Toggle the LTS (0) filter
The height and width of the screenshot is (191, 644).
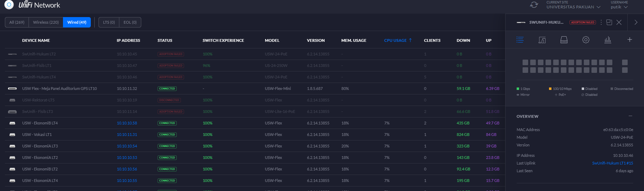tap(109, 22)
